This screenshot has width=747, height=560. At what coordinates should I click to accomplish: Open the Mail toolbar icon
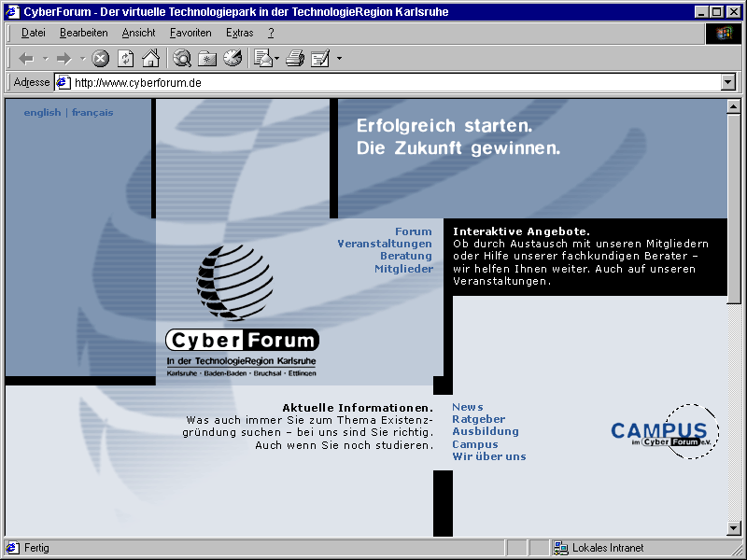click(263, 58)
